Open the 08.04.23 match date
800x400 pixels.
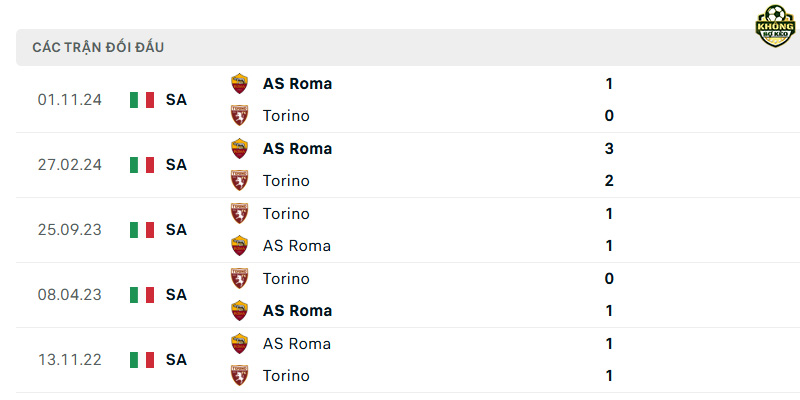point(70,294)
